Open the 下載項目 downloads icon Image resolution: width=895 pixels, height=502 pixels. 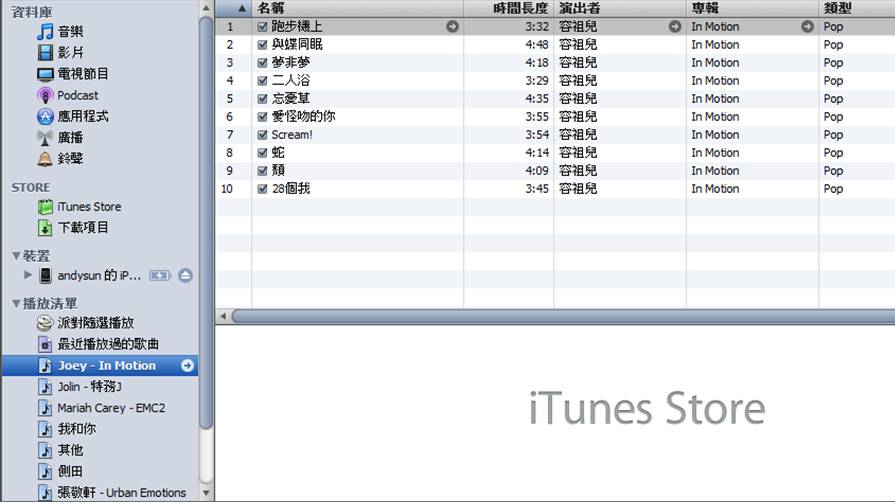pos(45,228)
